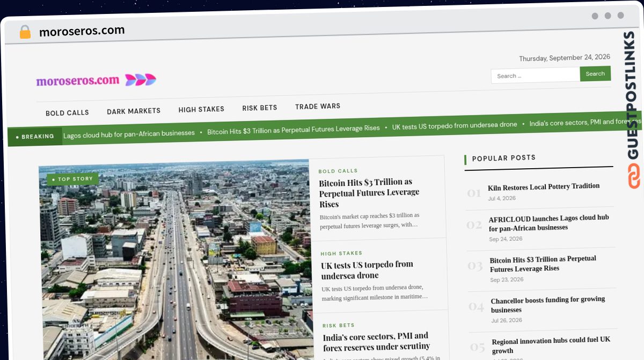Click the Risk Bets category tag above India article
644x360 pixels.
point(339,325)
